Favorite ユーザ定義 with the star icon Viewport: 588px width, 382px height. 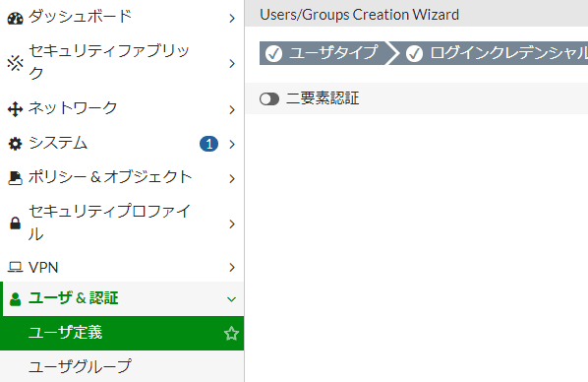(231, 333)
